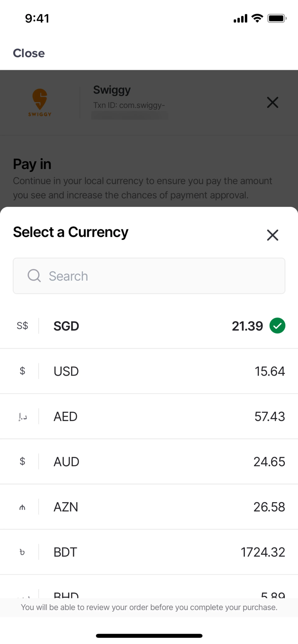Tap the taka symbol beside BDT
The image size is (298, 644).
point(22,552)
